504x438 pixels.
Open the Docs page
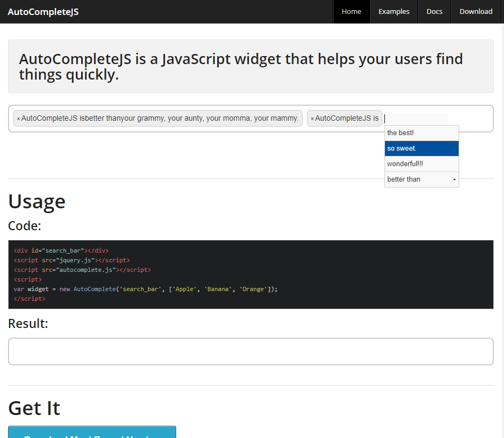[434, 12]
